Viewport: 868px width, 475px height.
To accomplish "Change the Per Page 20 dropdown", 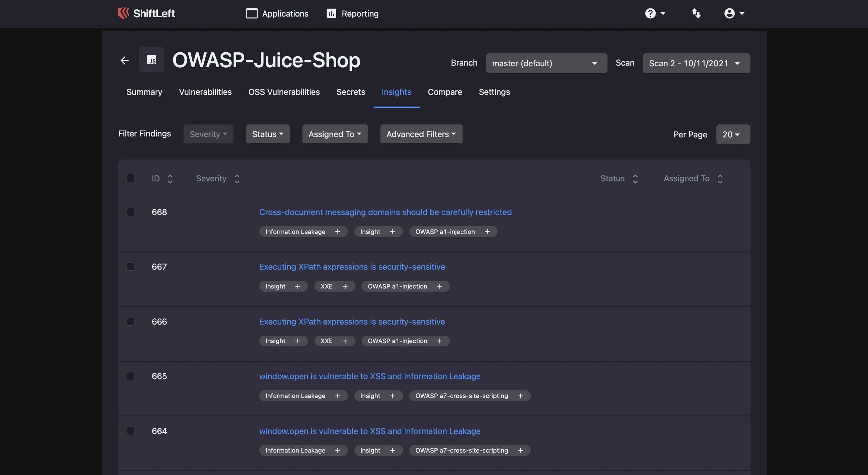I will 733,135.
